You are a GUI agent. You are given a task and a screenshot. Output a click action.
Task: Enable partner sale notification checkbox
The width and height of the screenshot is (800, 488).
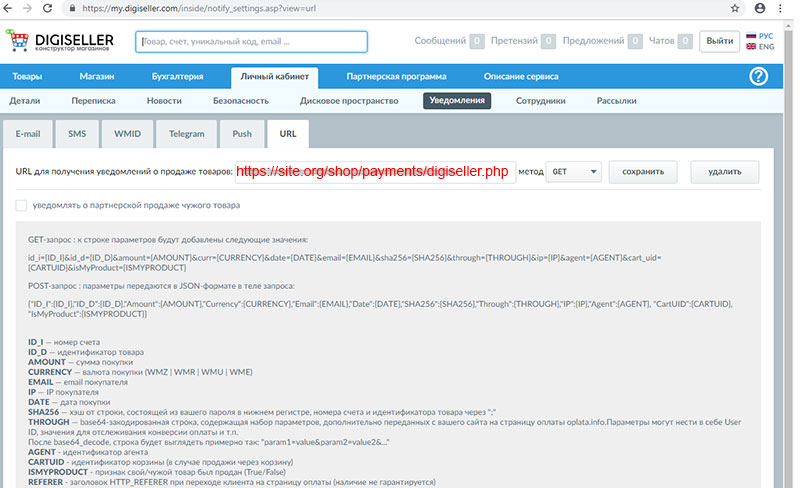(x=22, y=206)
